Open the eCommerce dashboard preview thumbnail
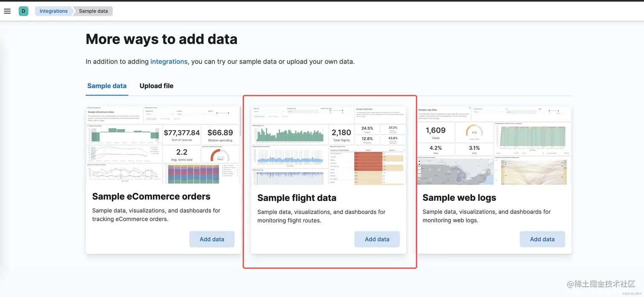Viewport: 644px width, 297px height. pyautogui.click(x=163, y=145)
